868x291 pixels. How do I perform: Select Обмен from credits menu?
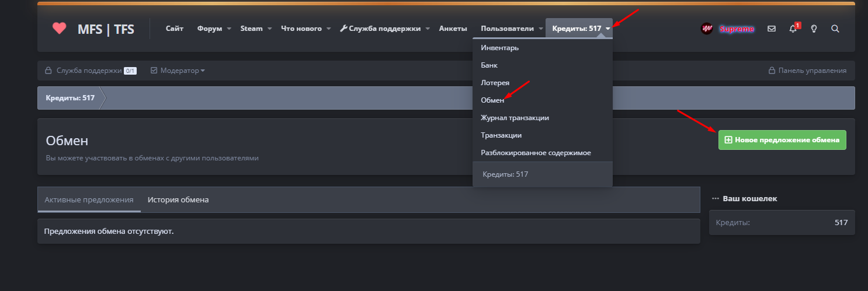click(543, 100)
